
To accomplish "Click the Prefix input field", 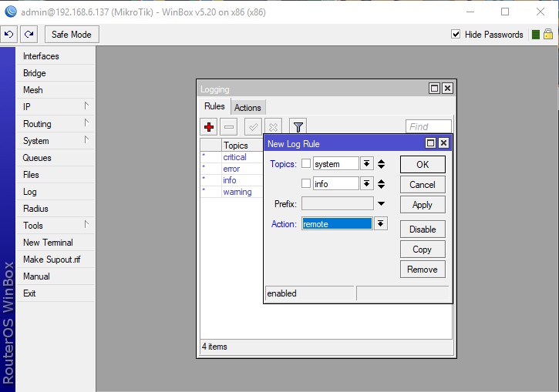I will coord(338,203).
